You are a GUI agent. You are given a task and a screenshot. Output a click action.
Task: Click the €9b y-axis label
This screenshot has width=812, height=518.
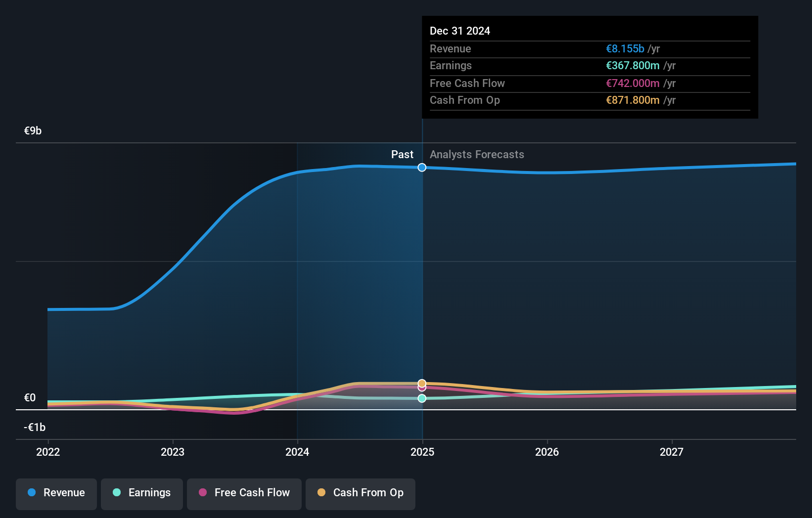[x=33, y=130]
